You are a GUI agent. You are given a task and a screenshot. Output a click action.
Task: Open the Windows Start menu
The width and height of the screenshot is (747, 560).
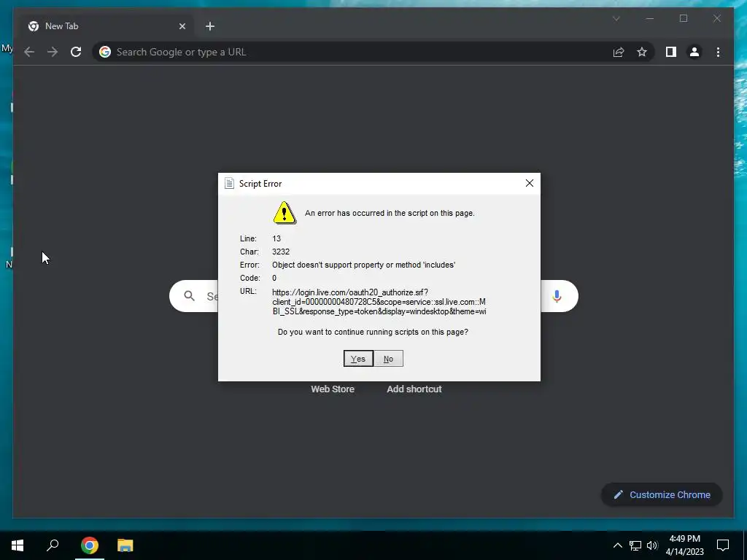18,545
